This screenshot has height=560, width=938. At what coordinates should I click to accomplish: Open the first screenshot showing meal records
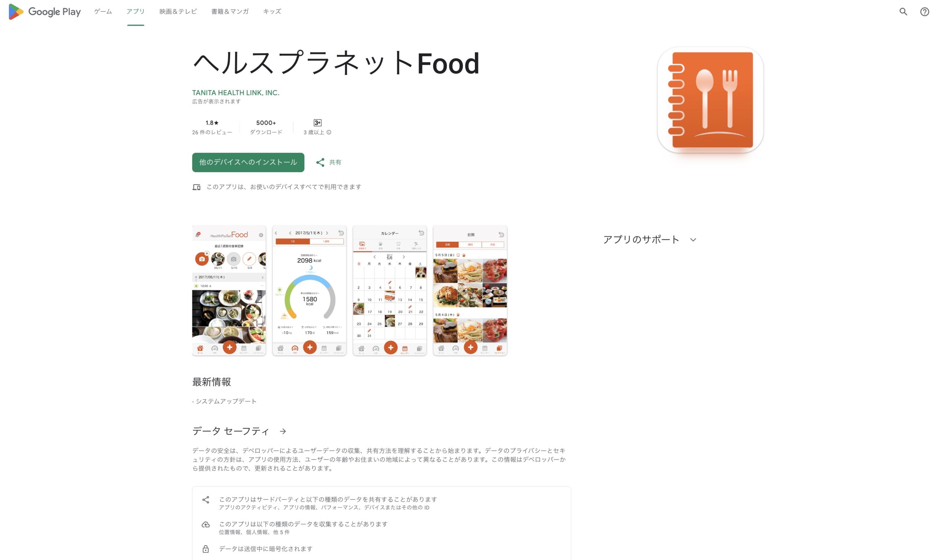[229, 290]
